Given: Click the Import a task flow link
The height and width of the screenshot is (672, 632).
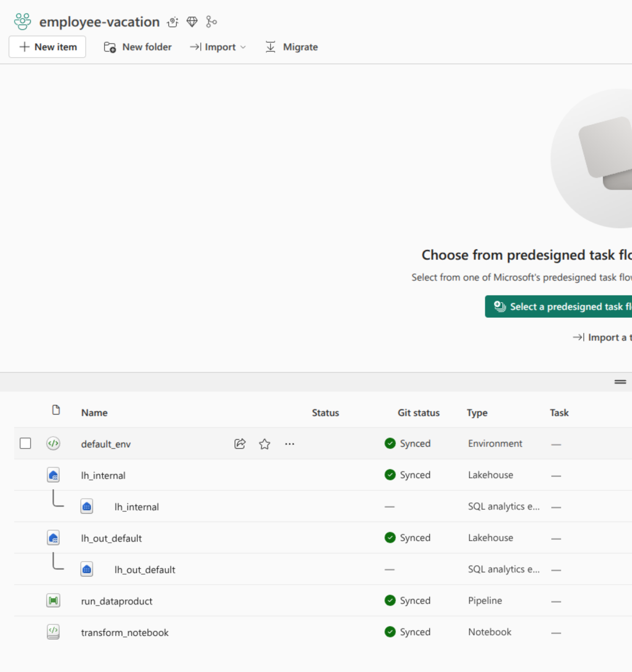Looking at the screenshot, I should pyautogui.click(x=602, y=337).
